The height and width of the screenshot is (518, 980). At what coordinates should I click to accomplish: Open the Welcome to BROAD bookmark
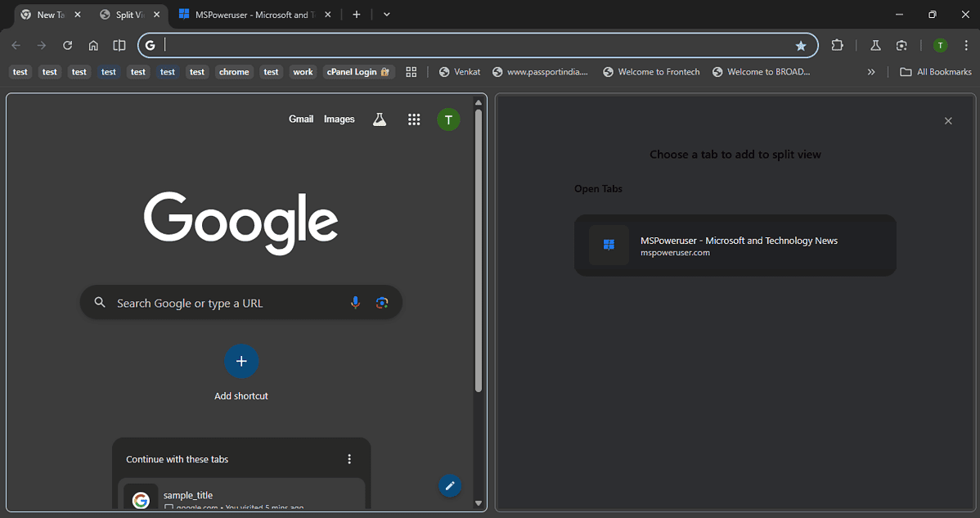coord(762,72)
